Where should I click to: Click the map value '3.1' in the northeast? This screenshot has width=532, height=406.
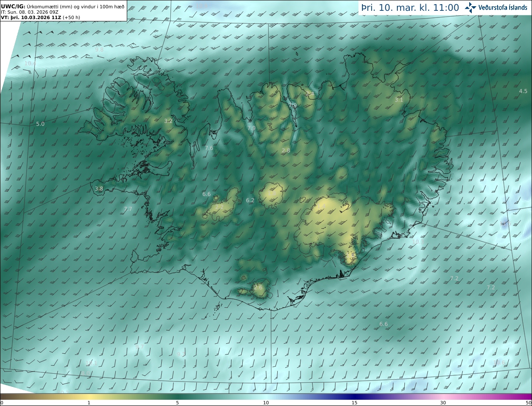399,100
